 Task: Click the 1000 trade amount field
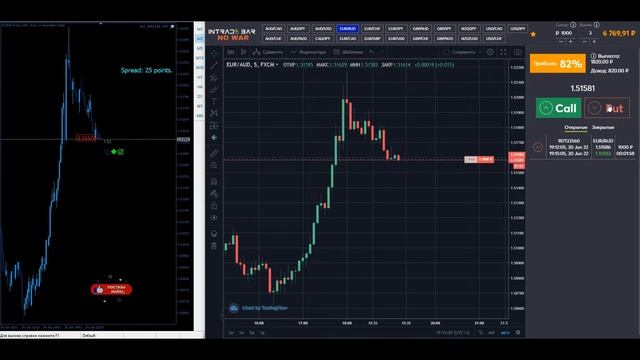tap(564, 33)
